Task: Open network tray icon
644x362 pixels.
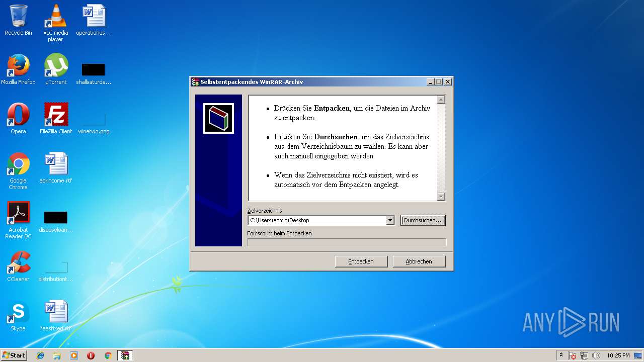Action: (x=584, y=355)
